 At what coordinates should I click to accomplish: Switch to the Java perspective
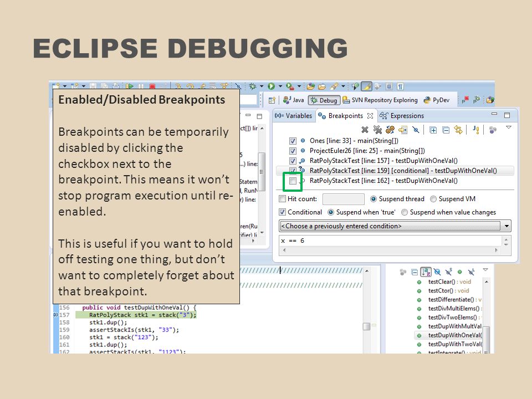click(294, 100)
